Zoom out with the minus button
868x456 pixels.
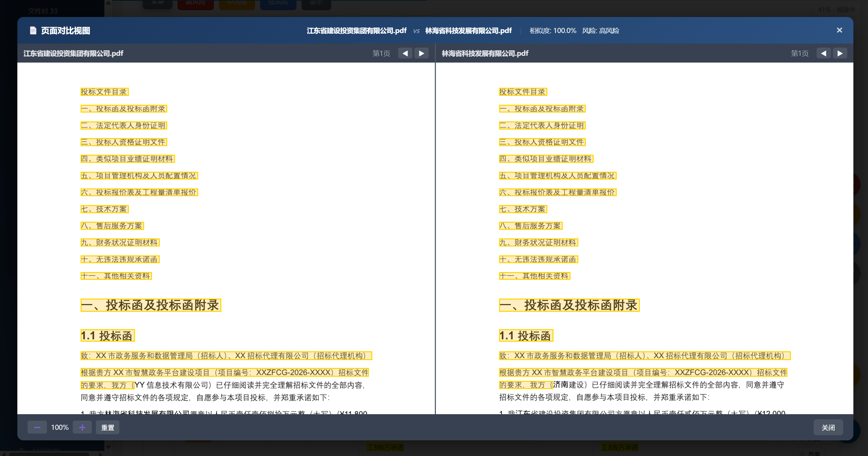[37, 427]
